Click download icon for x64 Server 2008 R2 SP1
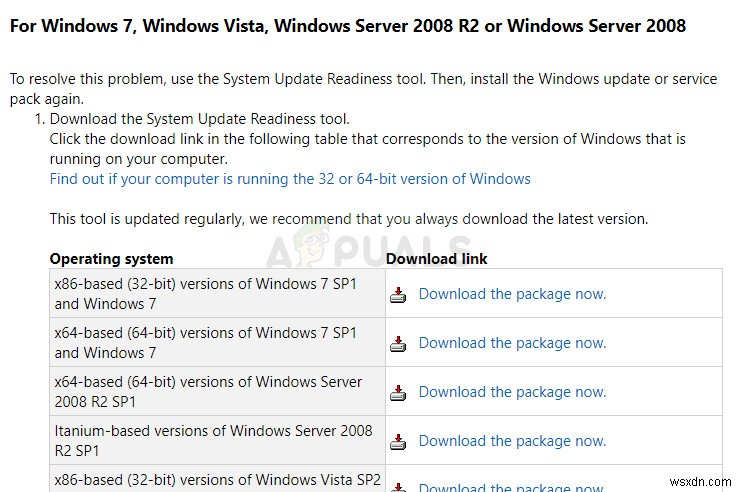The width and height of the screenshot is (743, 492). [398, 392]
